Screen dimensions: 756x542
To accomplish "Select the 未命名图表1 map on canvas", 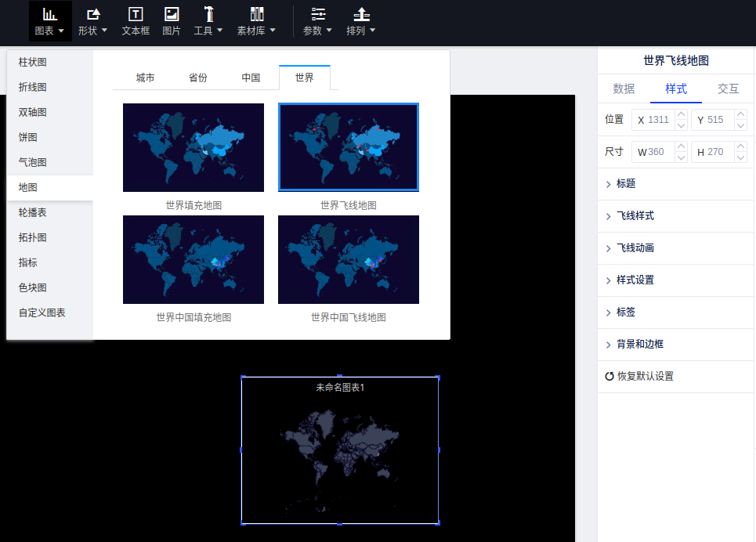I will coord(339,454).
